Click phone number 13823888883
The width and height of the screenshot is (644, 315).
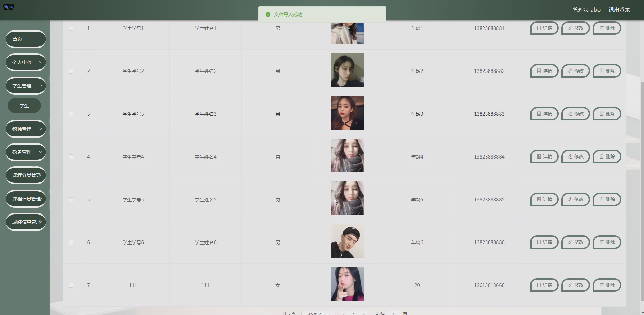489,114
